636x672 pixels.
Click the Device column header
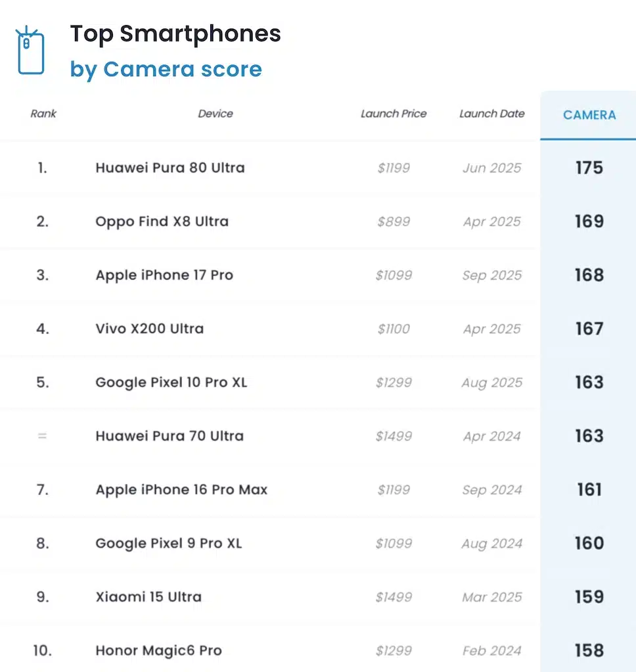pyautogui.click(x=216, y=114)
